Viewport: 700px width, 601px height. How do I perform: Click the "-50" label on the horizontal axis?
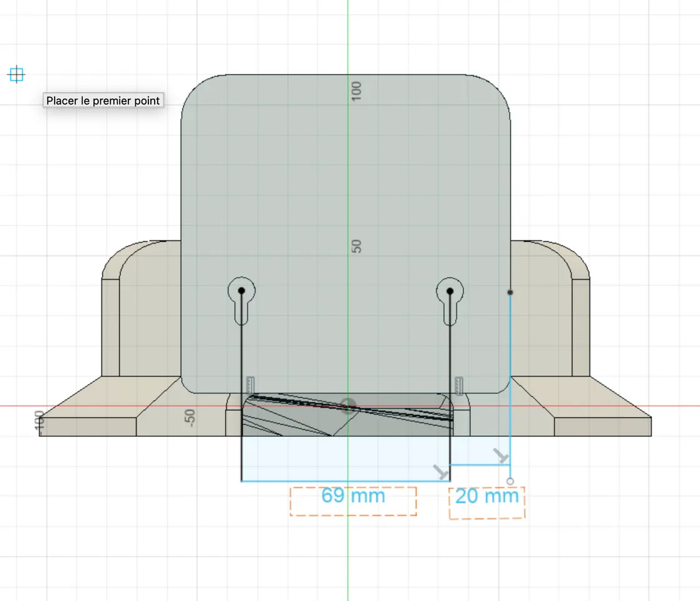(x=190, y=418)
